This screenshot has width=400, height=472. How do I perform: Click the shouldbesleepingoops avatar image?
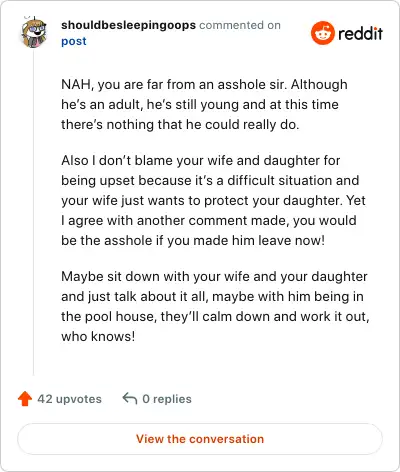tap(34, 33)
